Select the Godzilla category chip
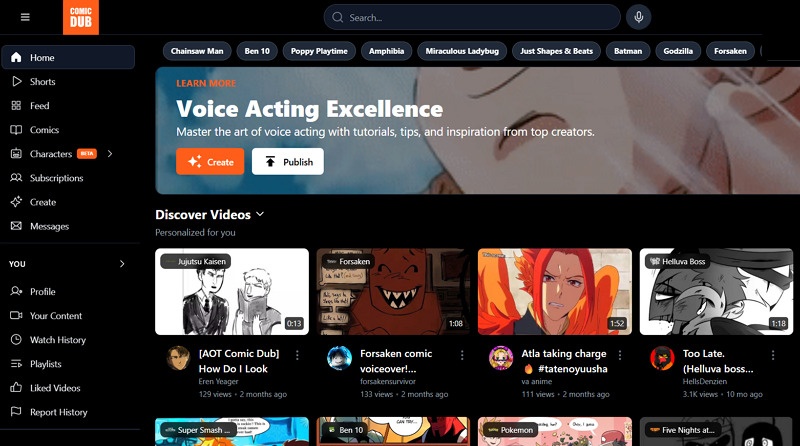Image resolution: width=800 pixels, height=446 pixels. tap(678, 51)
